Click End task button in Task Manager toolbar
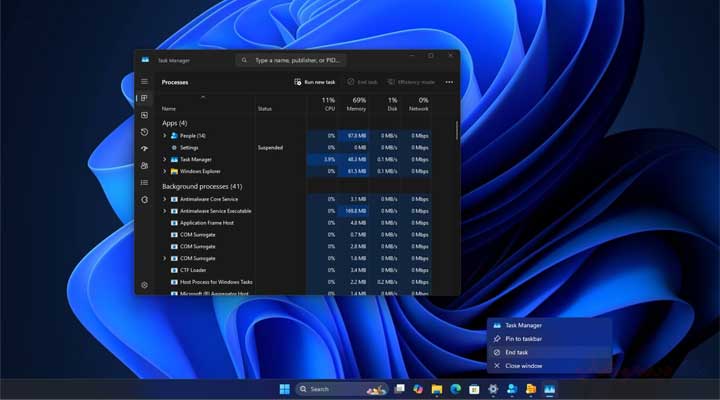 coord(363,82)
